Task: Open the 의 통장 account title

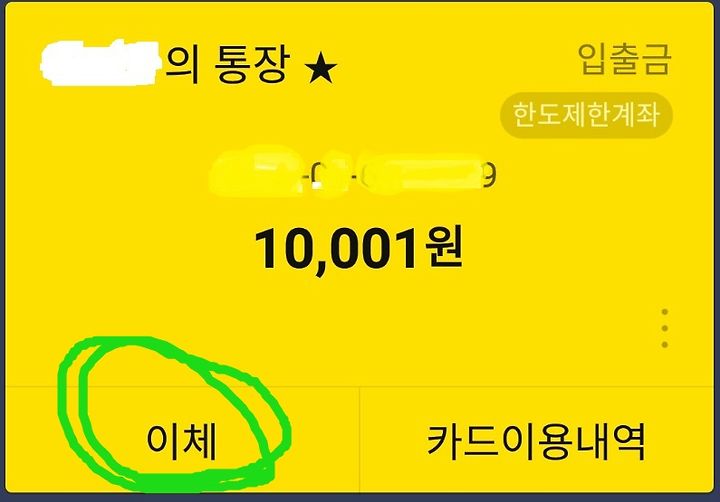Action: click(228, 64)
